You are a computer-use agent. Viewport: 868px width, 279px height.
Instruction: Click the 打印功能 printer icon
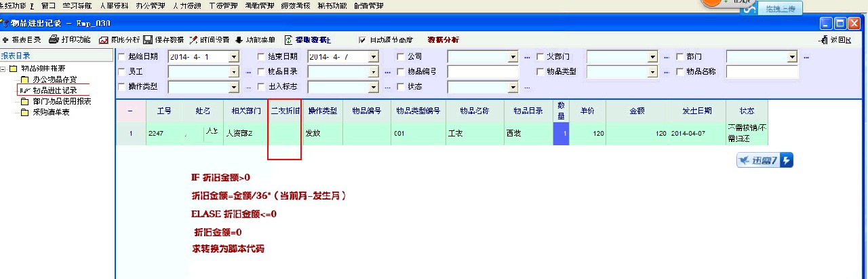pyautogui.click(x=54, y=40)
